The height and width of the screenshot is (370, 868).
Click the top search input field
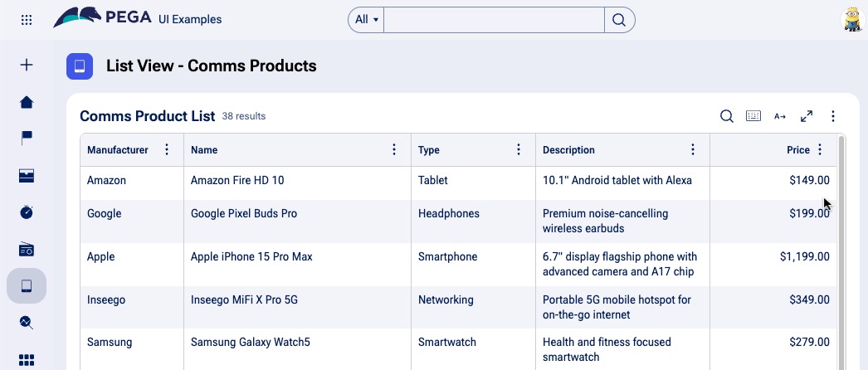click(493, 19)
